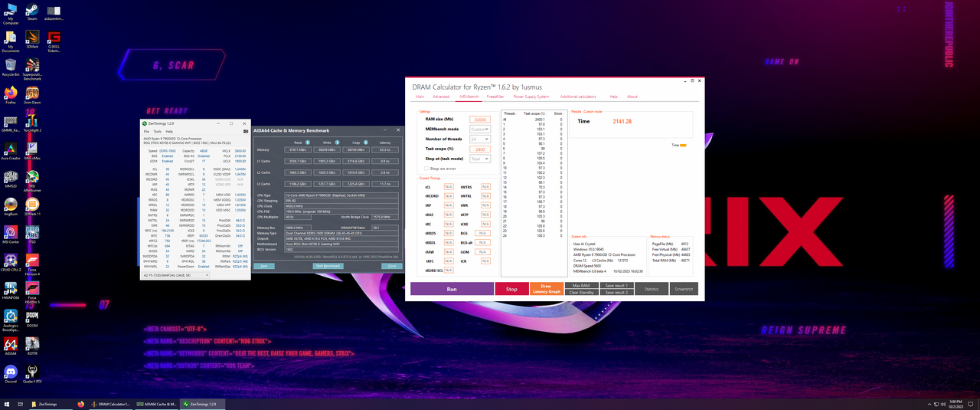Launch Superposition Benchmark from the desktop
This screenshot has width=980, height=410.
coord(32,71)
